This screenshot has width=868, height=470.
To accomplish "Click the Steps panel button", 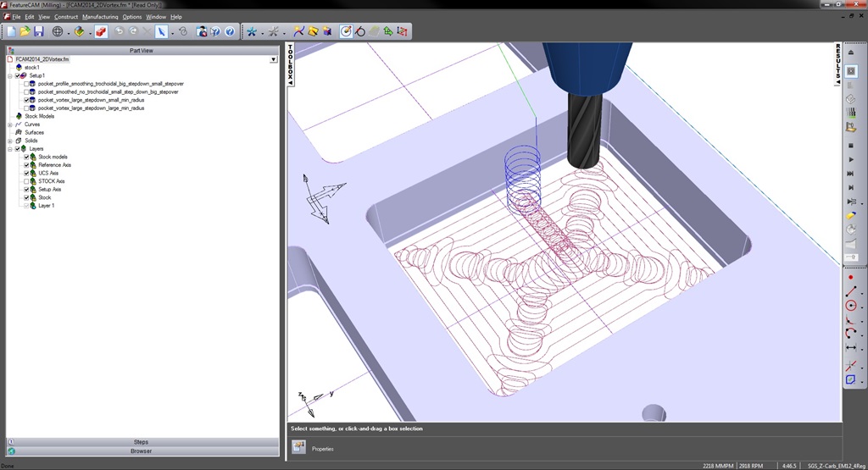I will 141,442.
